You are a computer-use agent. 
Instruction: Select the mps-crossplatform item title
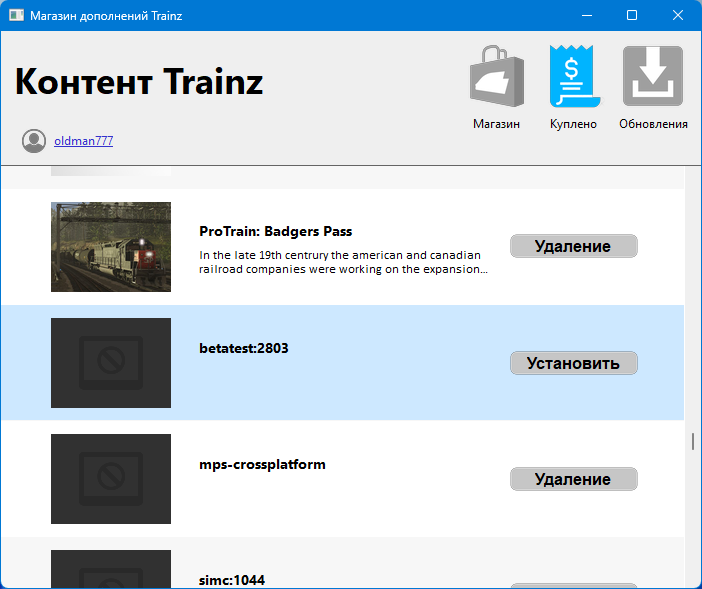pyautogui.click(x=262, y=465)
